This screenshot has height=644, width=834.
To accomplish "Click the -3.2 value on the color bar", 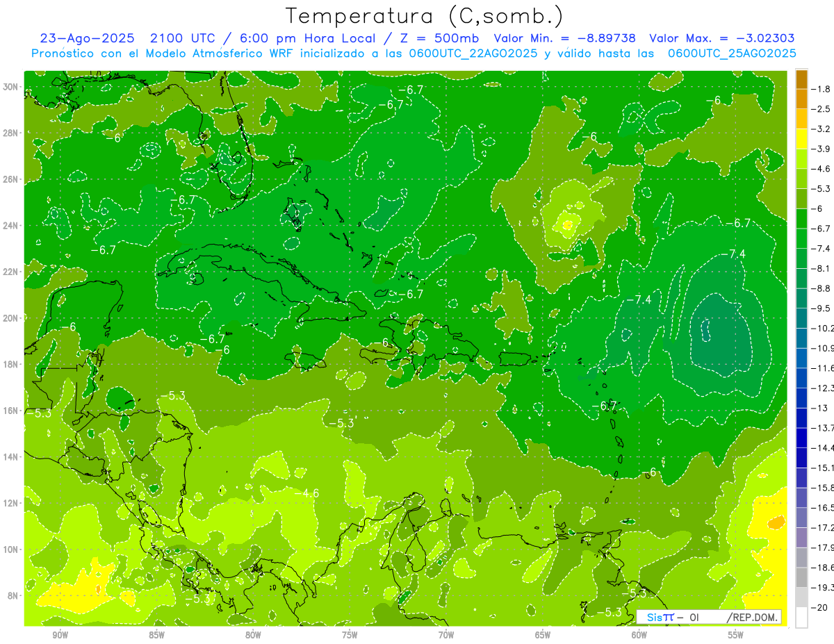I will tap(821, 129).
